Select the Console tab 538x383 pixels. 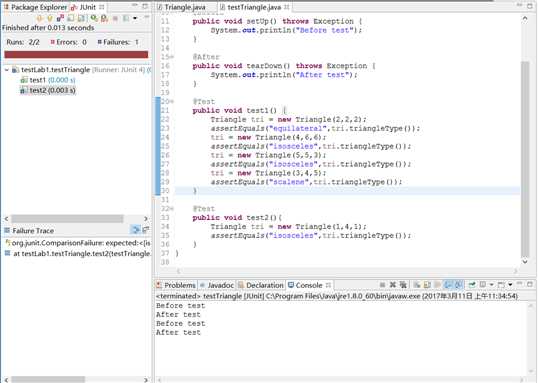(305, 285)
